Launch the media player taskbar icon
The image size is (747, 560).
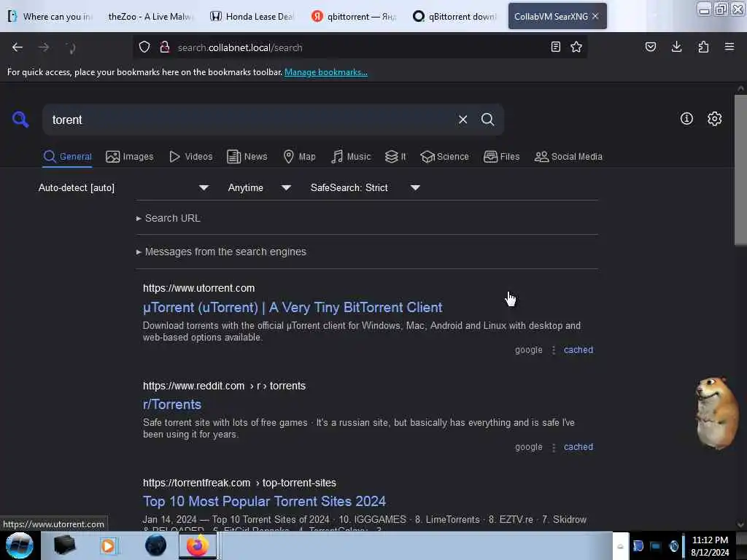point(108,545)
